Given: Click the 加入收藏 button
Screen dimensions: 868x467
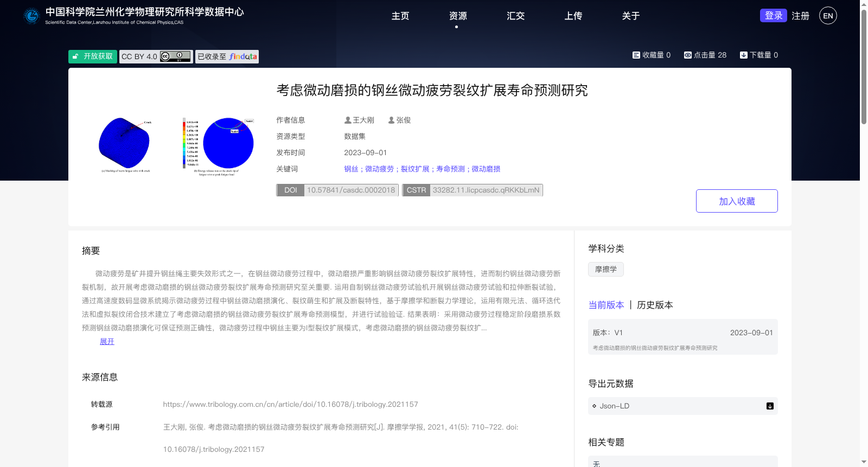Looking at the screenshot, I should click(x=737, y=201).
